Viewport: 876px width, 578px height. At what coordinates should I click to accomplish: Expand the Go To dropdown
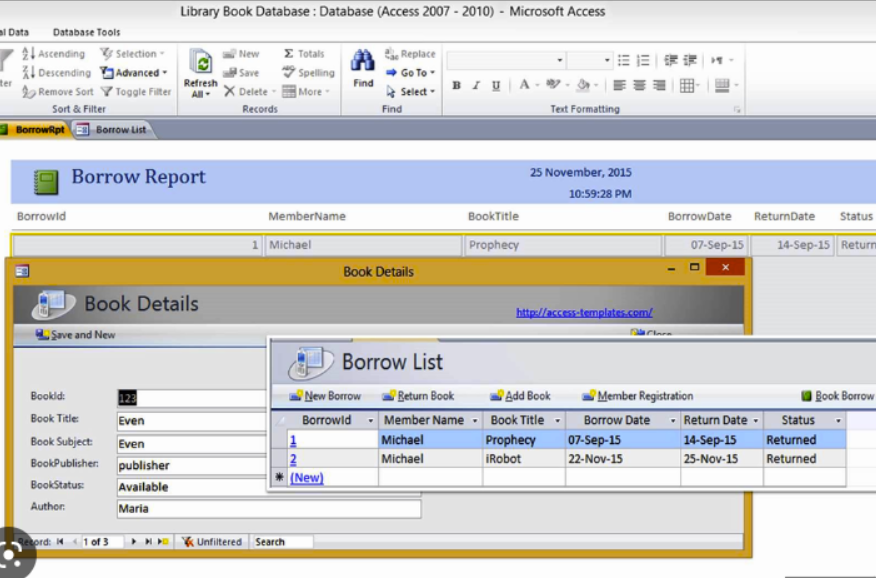click(x=412, y=73)
